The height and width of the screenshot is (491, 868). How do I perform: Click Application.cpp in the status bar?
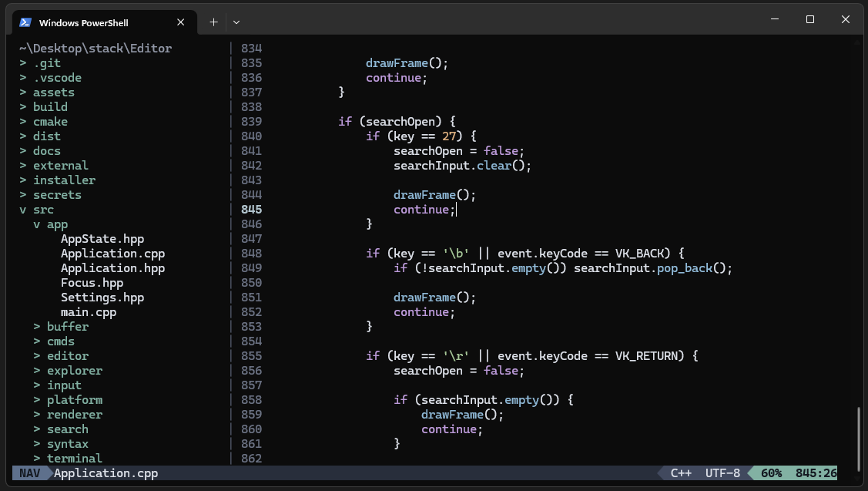pos(106,473)
